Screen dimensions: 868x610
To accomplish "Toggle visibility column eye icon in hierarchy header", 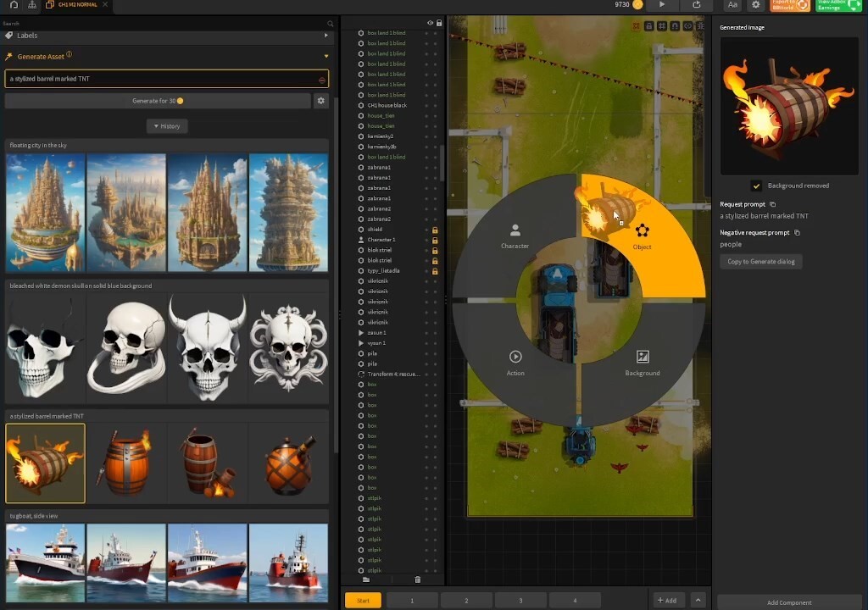I will [x=430, y=23].
